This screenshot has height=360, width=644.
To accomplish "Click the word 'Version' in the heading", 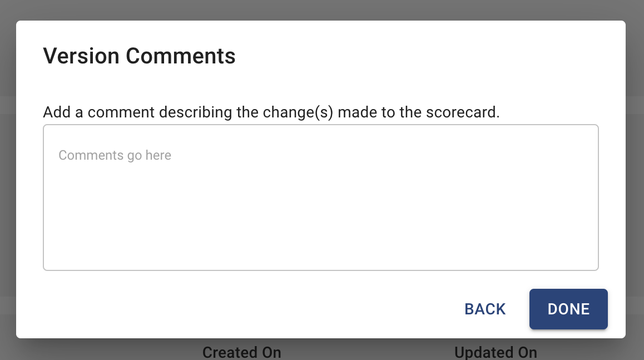I will click(x=81, y=56).
